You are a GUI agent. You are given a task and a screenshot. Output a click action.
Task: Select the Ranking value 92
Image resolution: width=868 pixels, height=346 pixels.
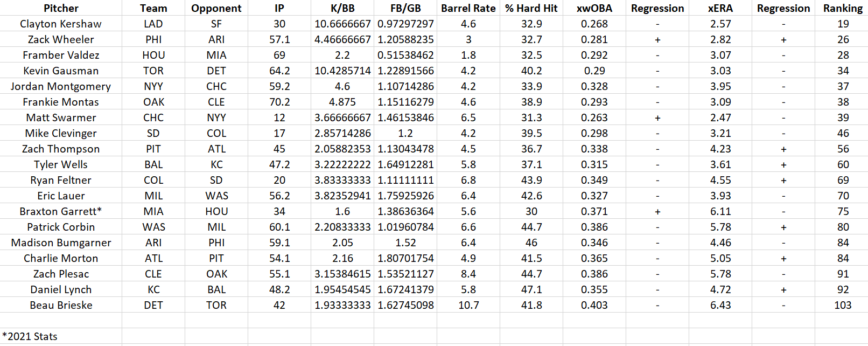pyautogui.click(x=843, y=289)
